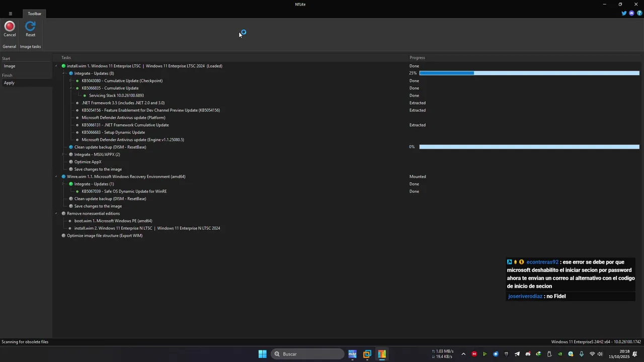Image resolution: width=644 pixels, height=362 pixels.
Task: Select Servicing Stack 10.0.26100.6893 row
Action: 116,96
